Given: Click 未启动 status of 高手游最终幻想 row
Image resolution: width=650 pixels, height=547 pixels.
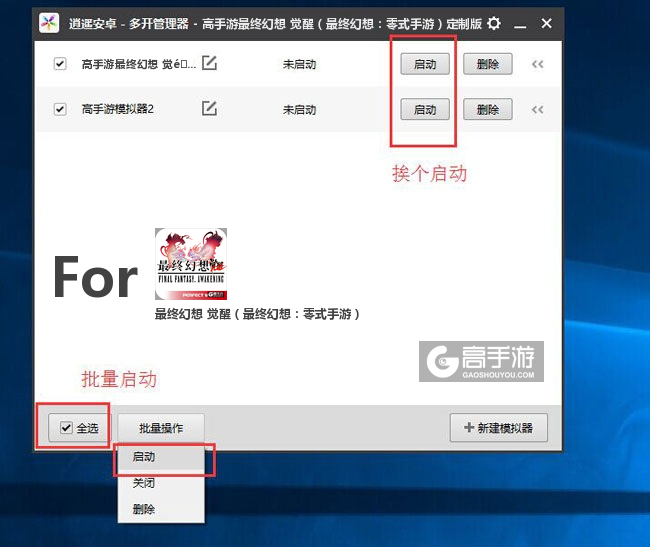Looking at the screenshot, I should tap(299, 64).
